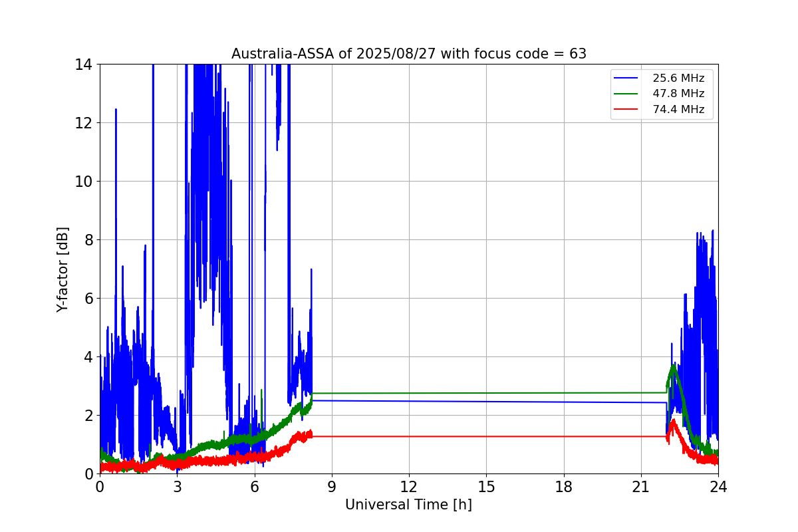Select the 47.8 MHz legend label

pyautogui.click(x=678, y=94)
